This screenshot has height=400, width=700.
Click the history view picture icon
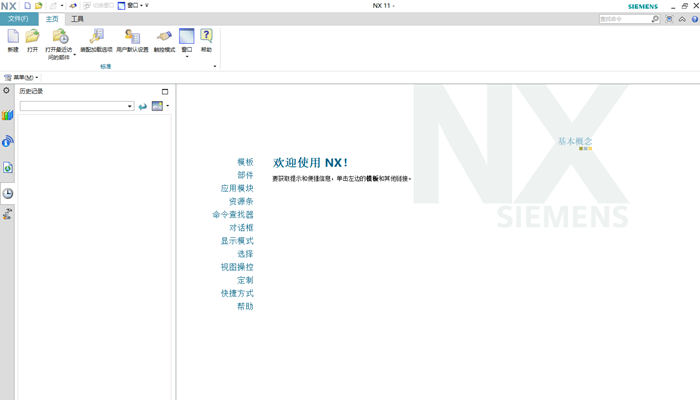point(157,106)
